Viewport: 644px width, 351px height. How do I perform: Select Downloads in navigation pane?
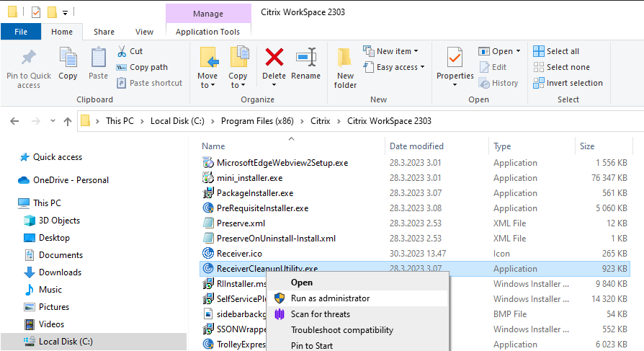[x=60, y=272]
